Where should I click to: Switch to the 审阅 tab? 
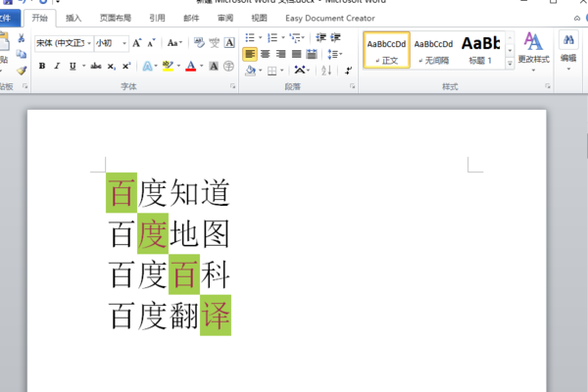point(225,18)
